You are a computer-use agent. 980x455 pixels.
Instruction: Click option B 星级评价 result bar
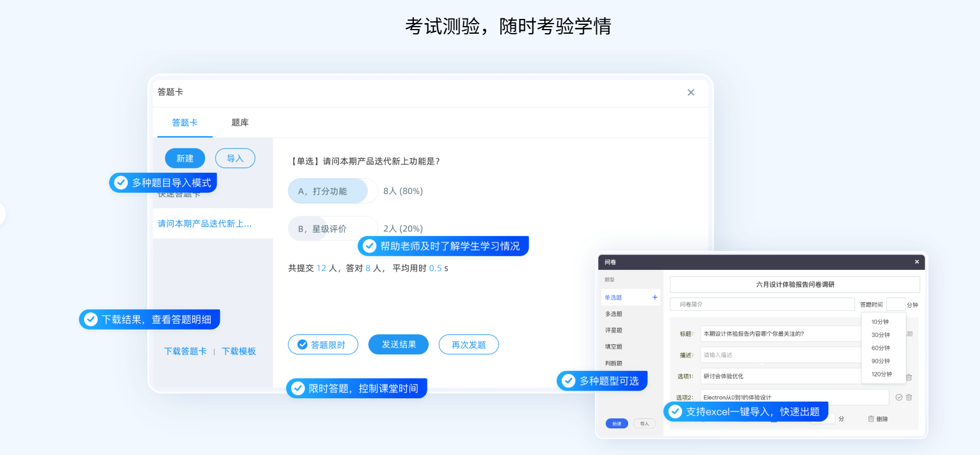(x=332, y=229)
